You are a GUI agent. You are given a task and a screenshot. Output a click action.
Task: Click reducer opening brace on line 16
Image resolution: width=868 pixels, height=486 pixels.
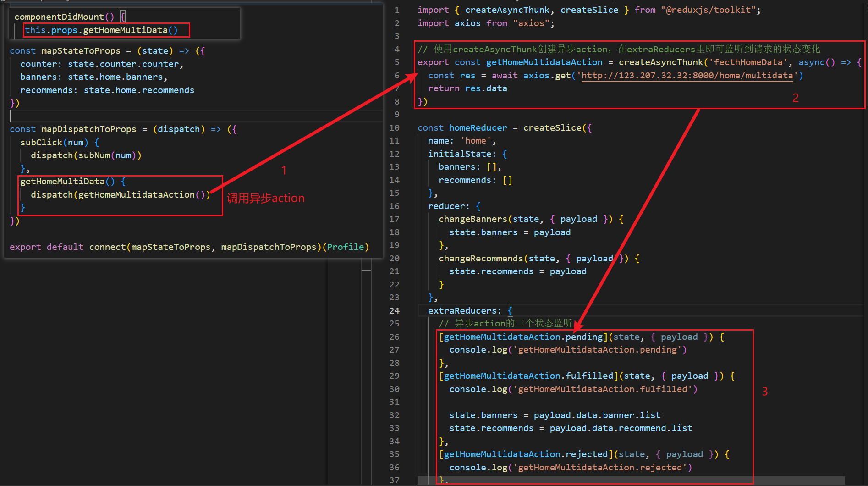pyautogui.click(x=478, y=206)
